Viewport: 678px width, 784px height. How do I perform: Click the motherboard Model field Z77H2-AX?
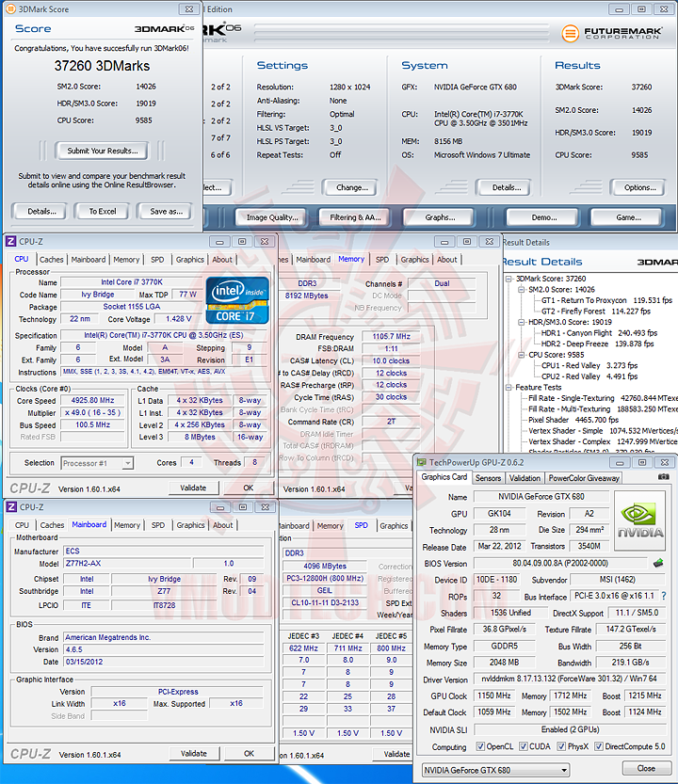coord(127,564)
